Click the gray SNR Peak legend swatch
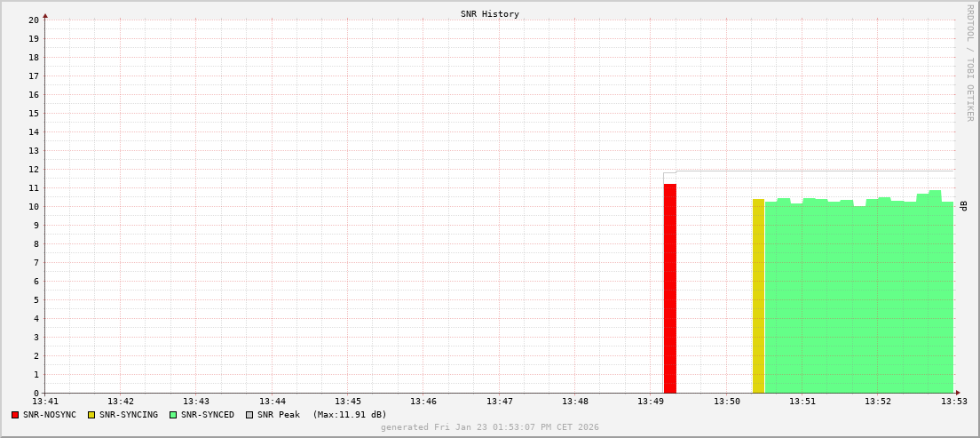980x438 pixels. click(249, 415)
